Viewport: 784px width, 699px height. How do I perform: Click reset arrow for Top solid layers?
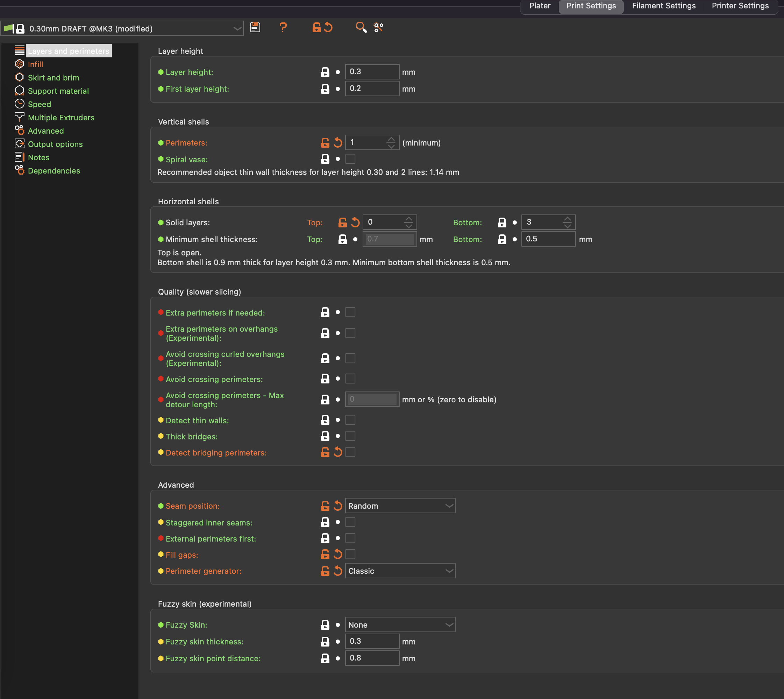click(x=356, y=223)
